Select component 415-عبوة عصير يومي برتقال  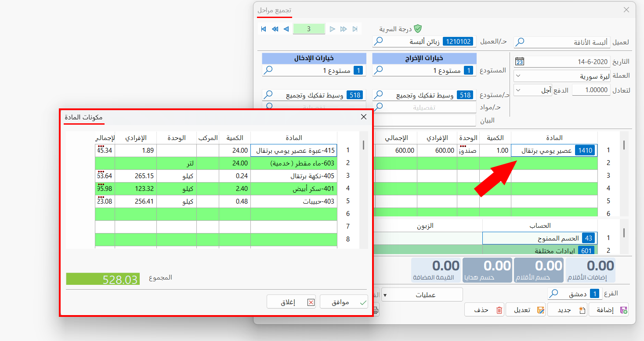293,151
